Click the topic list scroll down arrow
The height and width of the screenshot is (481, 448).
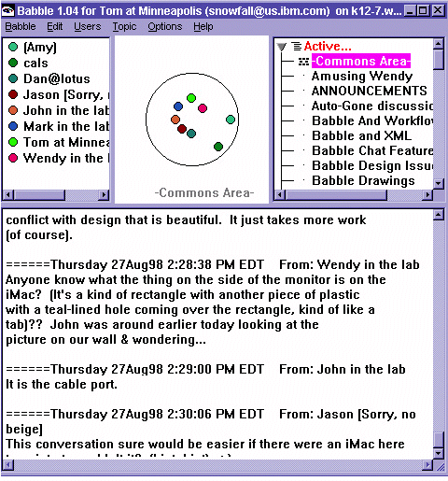[439, 183]
